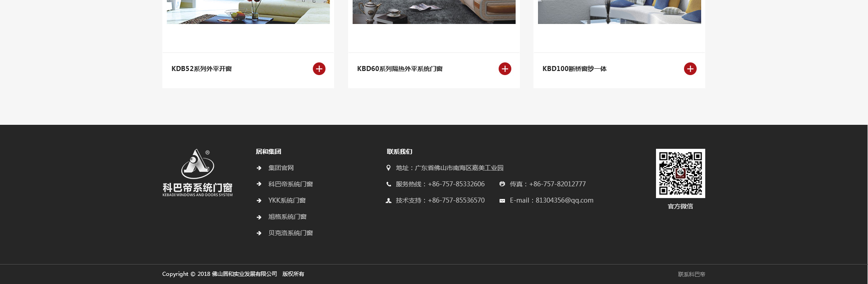
Task: Click the envelope icon beside E-mail
Action: coord(502,201)
